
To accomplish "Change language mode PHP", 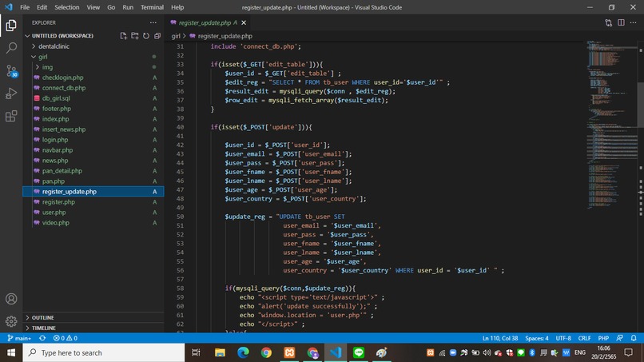I will (603, 338).
